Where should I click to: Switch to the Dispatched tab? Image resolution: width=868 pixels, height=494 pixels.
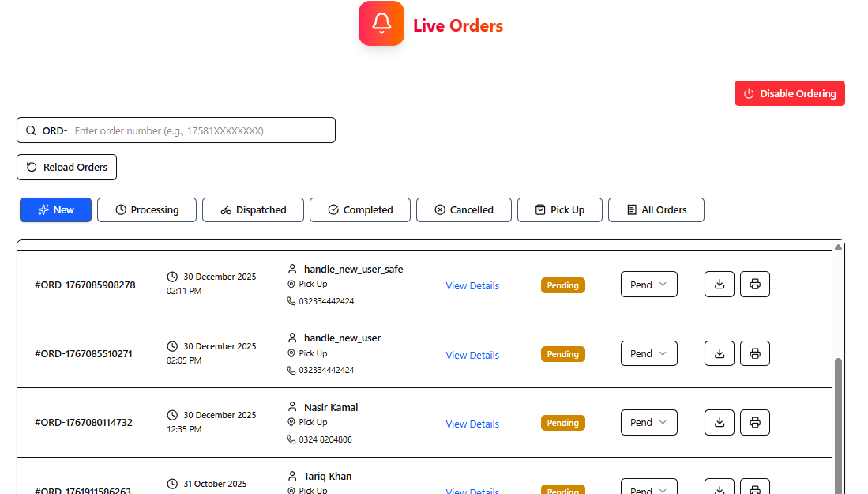click(x=253, y=210)
